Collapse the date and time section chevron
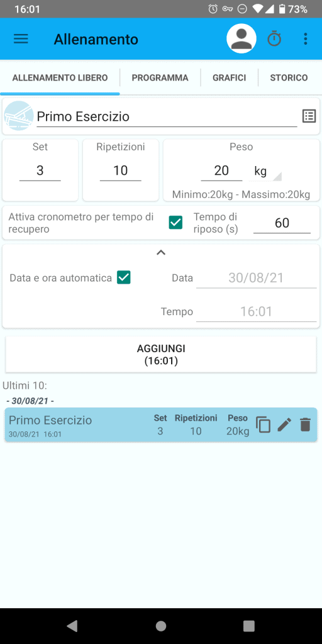Screen dimensions: 322x644 click(x=161, y=253)
